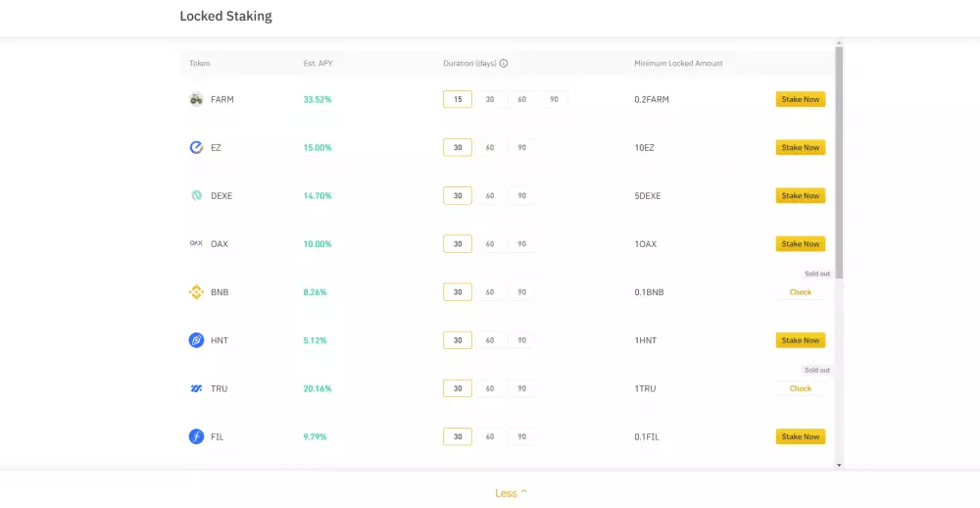Click the HNT token icon
The height and width of the screenshot is (508, 980).
click(x=196, y=340)
